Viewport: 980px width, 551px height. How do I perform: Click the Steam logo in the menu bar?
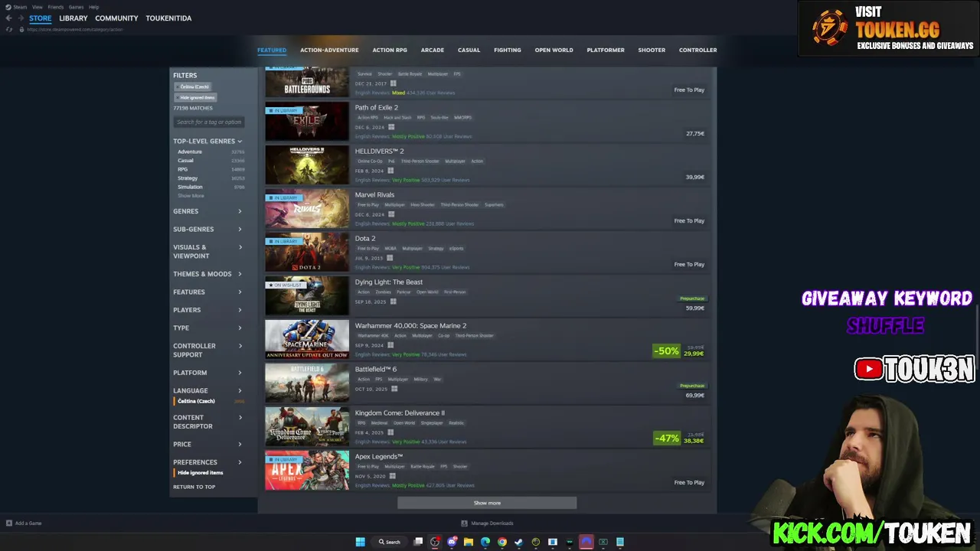point(8,7)
